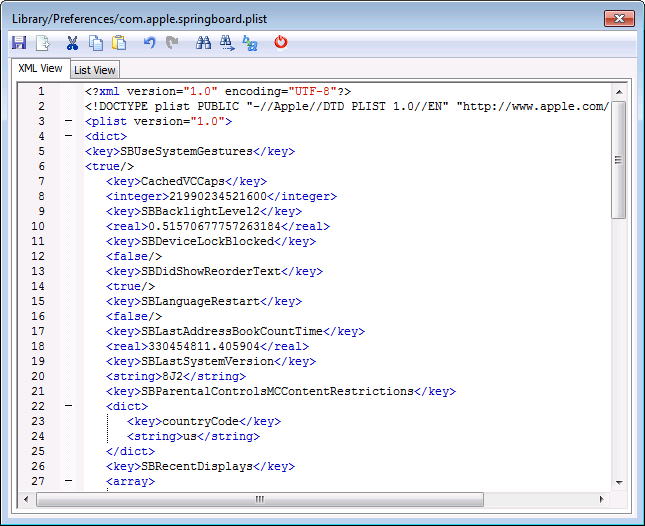Viewport: 645px width, 526px height.
Task: Select the XML View tab
Action: point(40,69)
